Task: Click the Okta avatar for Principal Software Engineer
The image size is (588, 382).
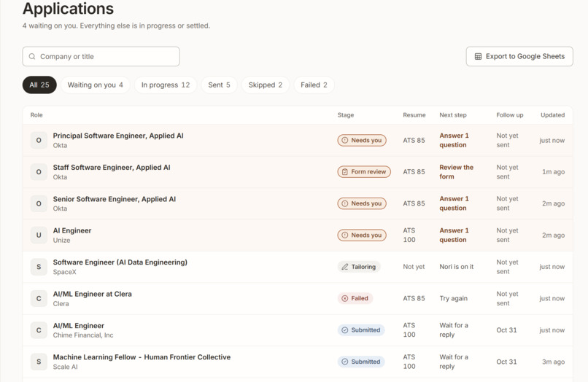Action: [x=39, y=140]
